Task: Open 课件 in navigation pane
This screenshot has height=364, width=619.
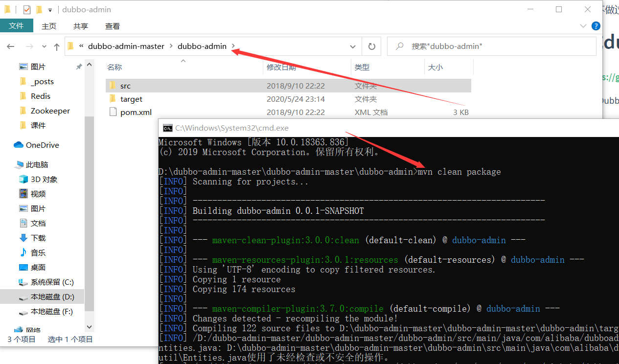Action: tap(38, 125)
